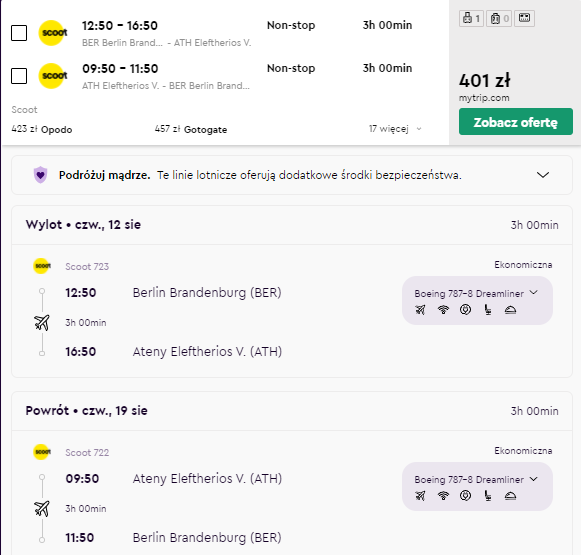Click the Wi-Fi icon on outbound flight
The image size is (581, 555).
coord(443,309)
